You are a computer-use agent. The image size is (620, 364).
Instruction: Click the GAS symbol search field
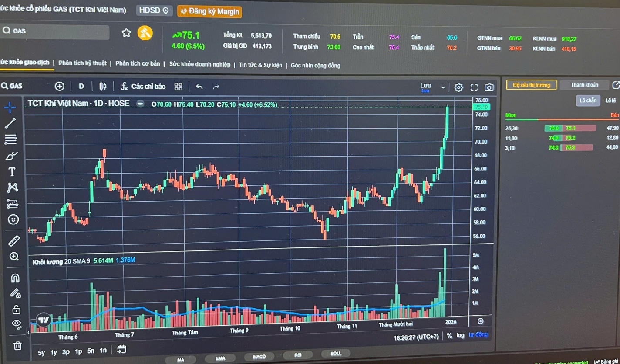tap(54, 31)
